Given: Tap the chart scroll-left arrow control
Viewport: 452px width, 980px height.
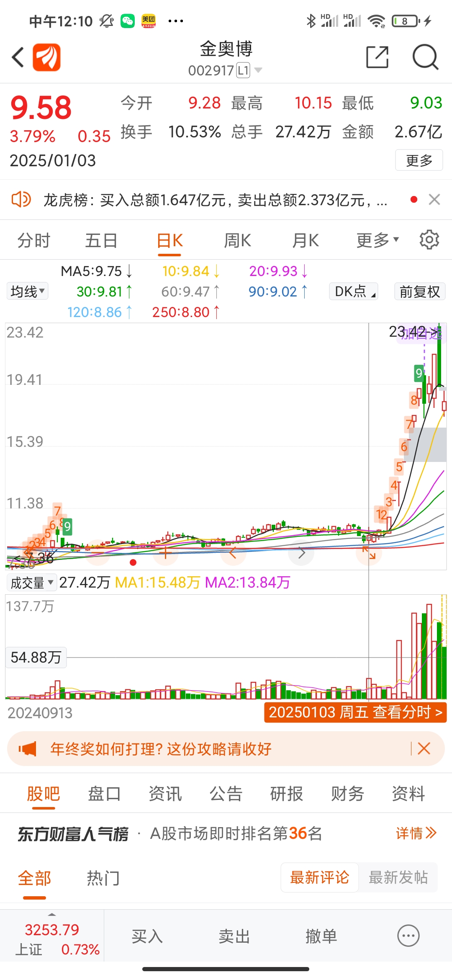Looking at the screenshot, I should click(234, 553).
